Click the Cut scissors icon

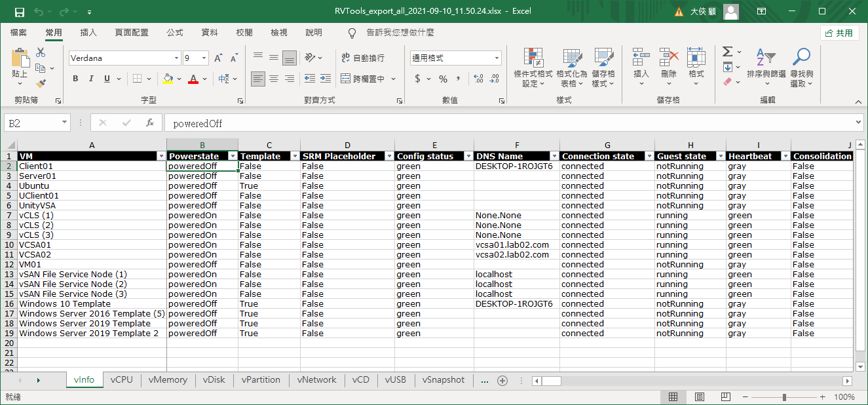[x=41, y=52]
